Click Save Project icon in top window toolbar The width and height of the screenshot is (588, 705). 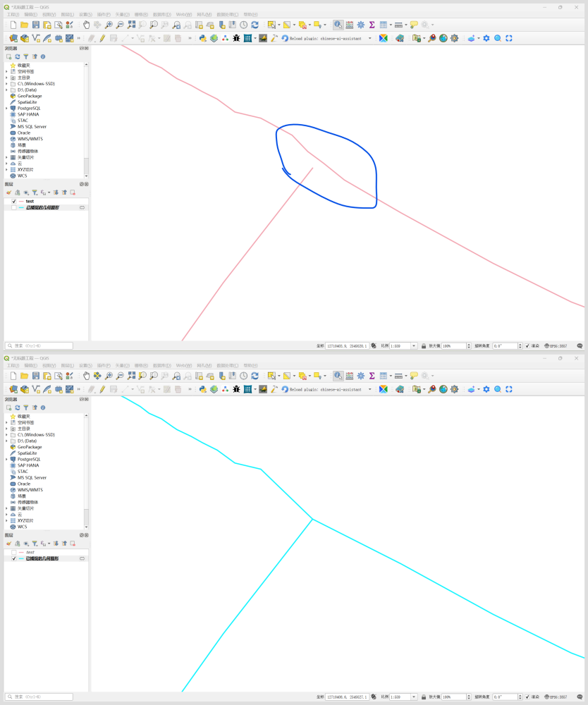click(x=35, y=25)
